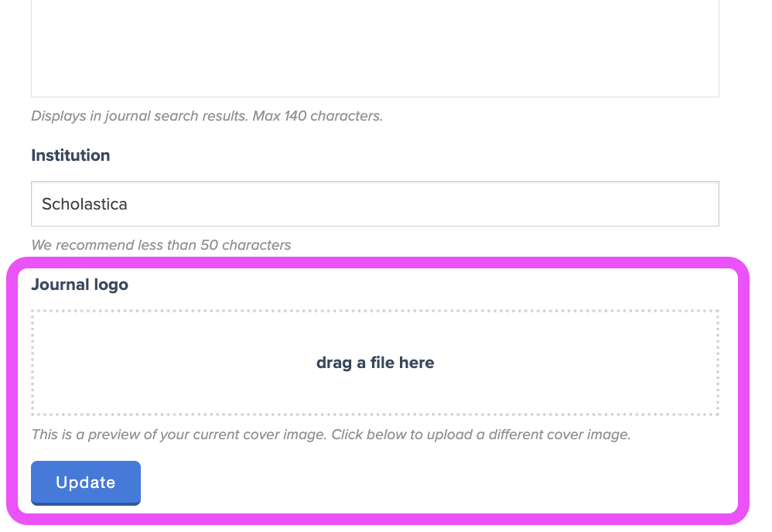
Task: Click inside the large description text area
Action: [375, 48]
